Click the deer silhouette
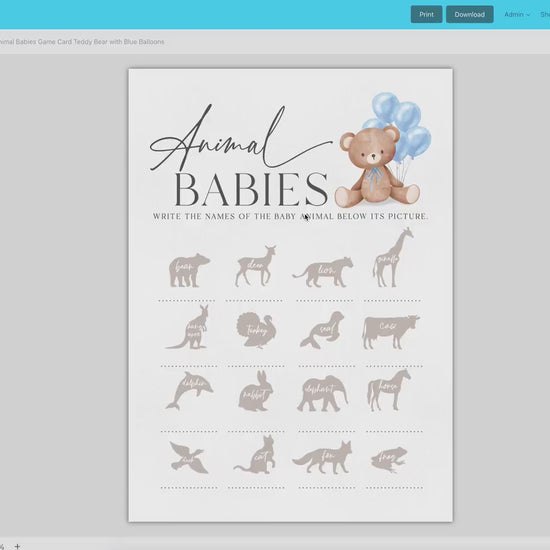Viewport: 550px width, 550px height. coord(255,266)
